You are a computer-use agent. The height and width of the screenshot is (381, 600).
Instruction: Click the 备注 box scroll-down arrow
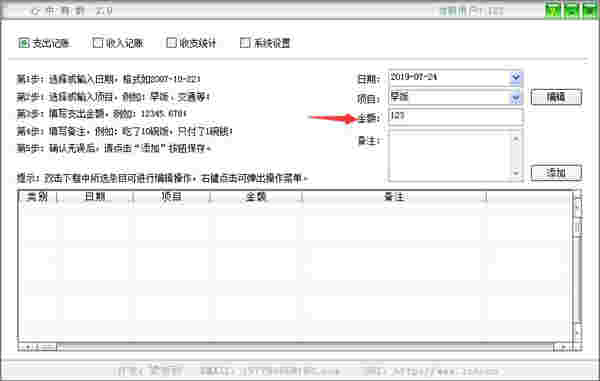click(516, 173)
